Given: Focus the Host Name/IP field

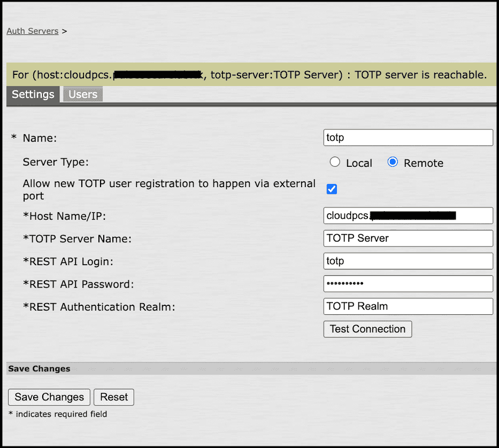Looking at the screenshot, I should pyautogui.click(x=408, y=215).
